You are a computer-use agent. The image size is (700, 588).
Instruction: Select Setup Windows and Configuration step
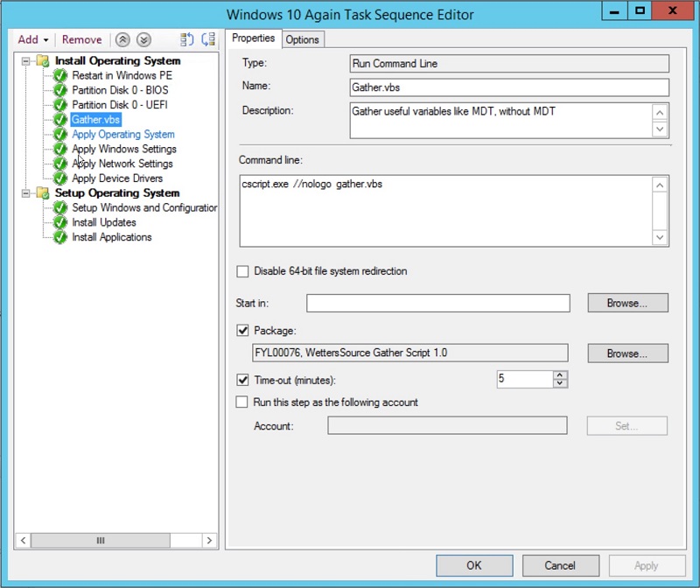pos(144,207)
